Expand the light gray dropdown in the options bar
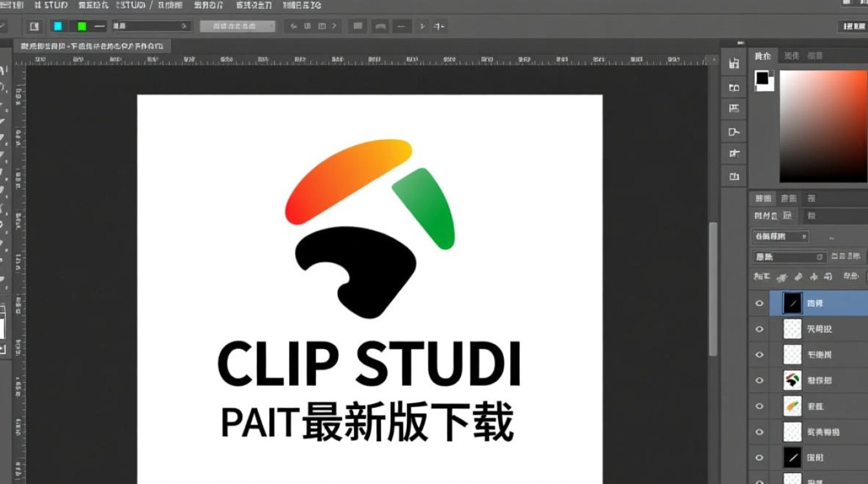 tap(239, 26)
